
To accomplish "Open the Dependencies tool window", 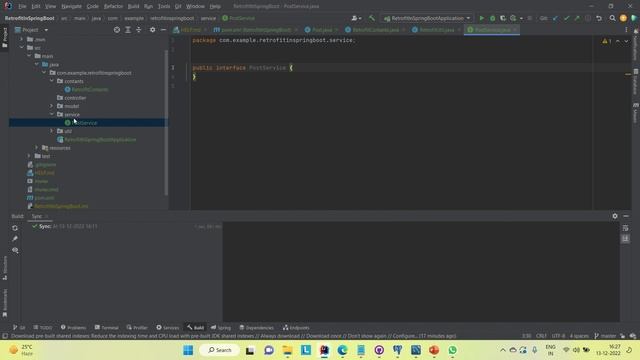I will pyautogui.click(x=257, y=328).
